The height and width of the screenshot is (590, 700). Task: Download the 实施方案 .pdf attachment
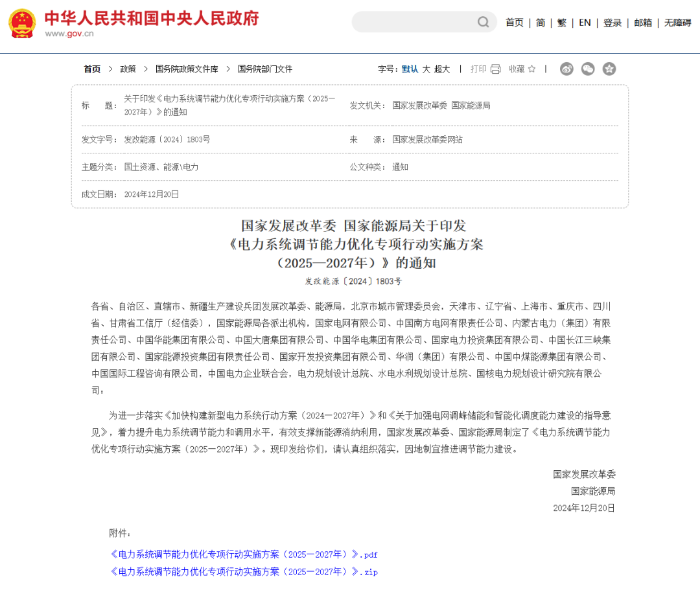[x=244, y=555]
